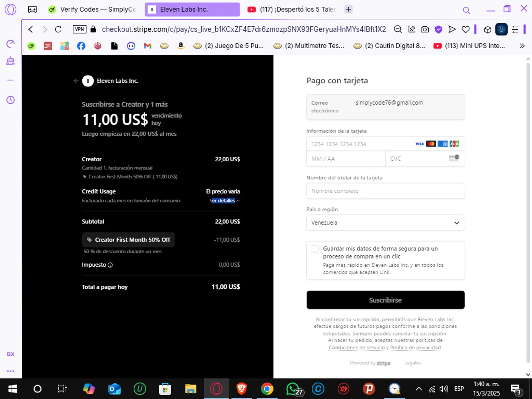Click the CVC field

425,159
